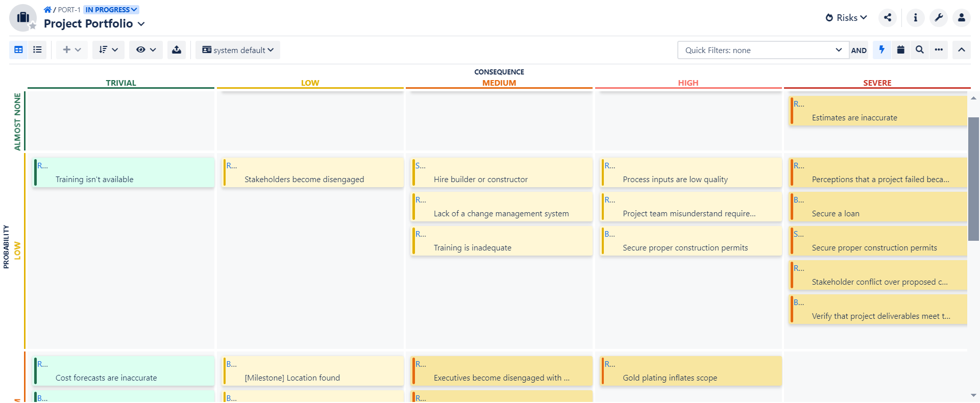This screenshot has width=980, height=403.
Task: Toggle the lightning bolt quick filter
Action: pos(881,50)
